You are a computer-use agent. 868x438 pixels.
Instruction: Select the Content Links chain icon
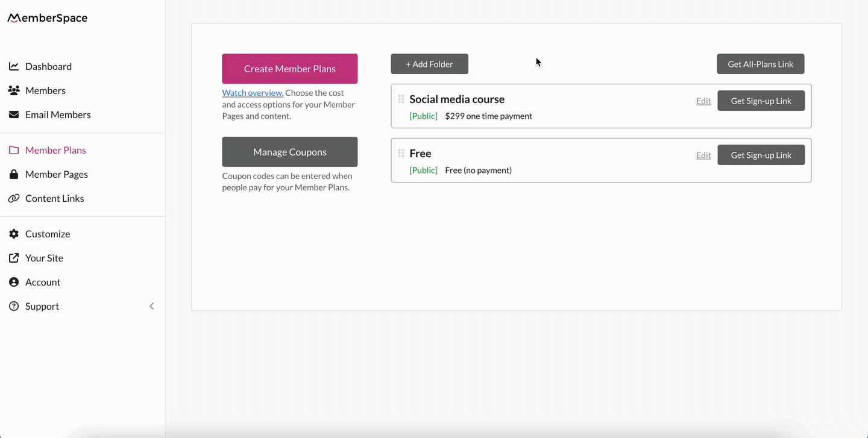[14, 198]
